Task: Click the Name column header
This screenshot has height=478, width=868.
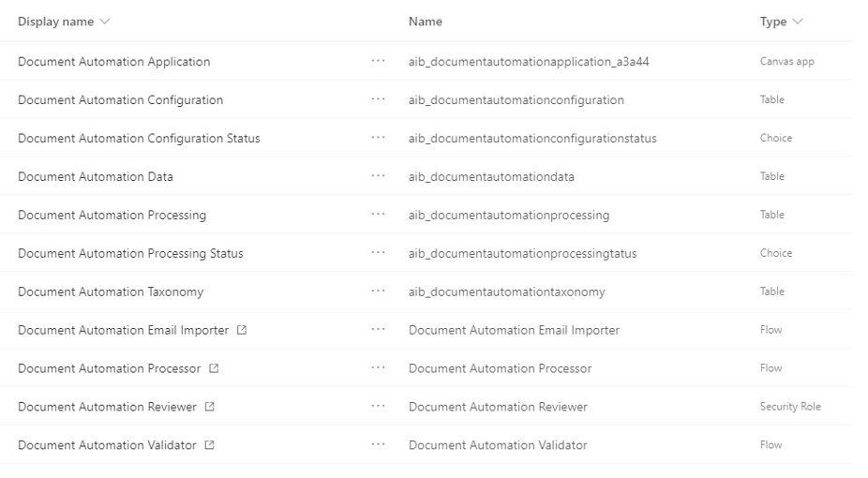Action: click(x=426, y=22)
